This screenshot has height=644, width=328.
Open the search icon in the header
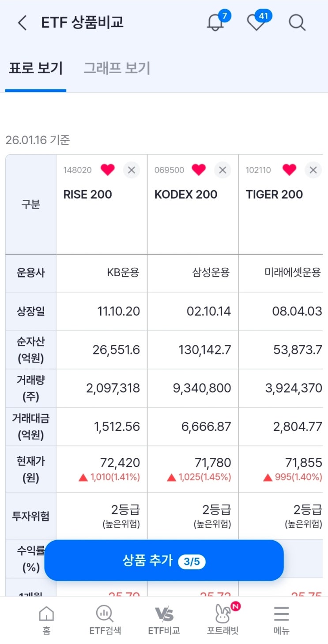[x=297, y=22]
